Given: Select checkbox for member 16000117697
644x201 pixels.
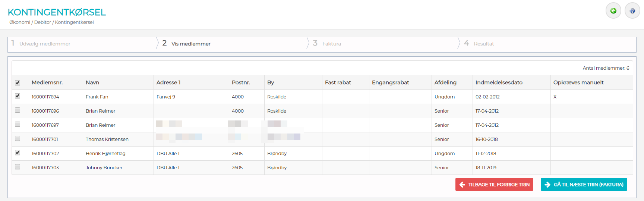Looking at the screenshot, I should 18,125.
